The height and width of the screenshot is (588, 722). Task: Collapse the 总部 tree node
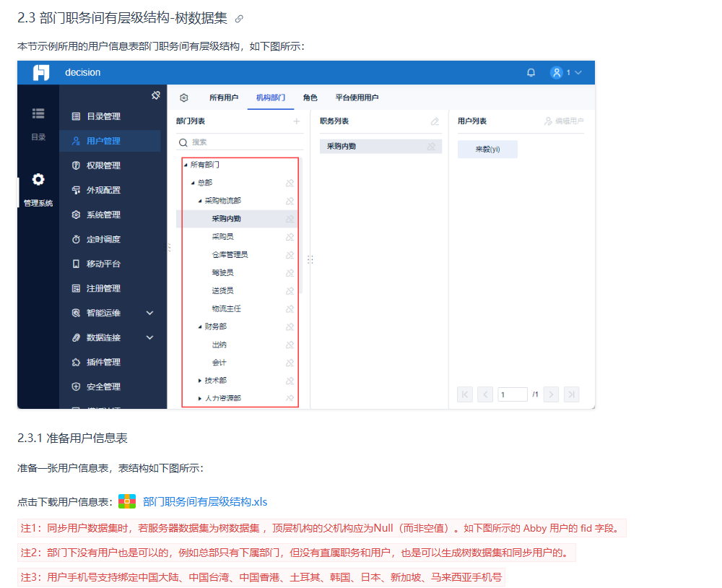193,183
